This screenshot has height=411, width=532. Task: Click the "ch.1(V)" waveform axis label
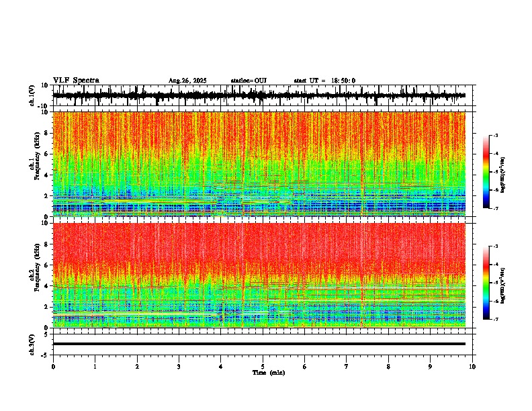tap(32, 95)
